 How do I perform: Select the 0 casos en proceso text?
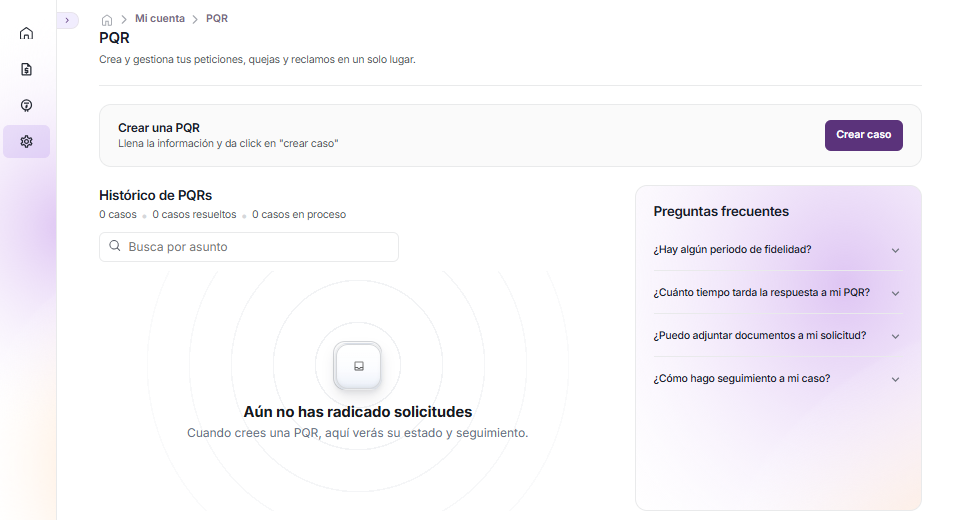[x=299, y=214]
